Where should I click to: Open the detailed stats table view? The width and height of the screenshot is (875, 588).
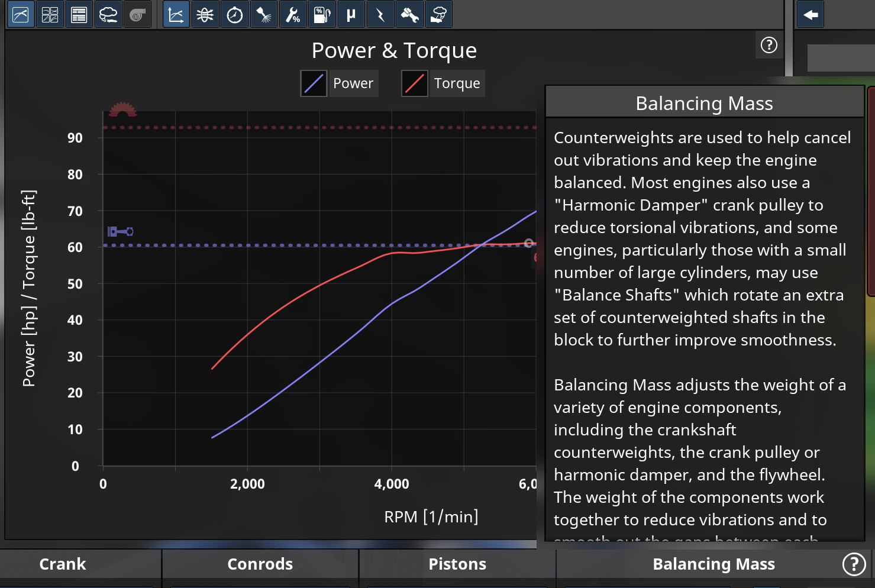pos(79,15)
